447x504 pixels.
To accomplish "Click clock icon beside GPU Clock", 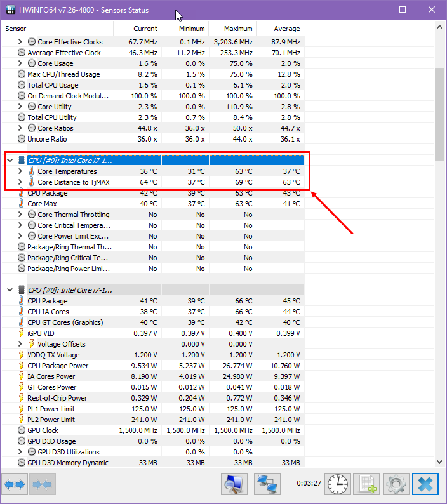I will (21, 430).
